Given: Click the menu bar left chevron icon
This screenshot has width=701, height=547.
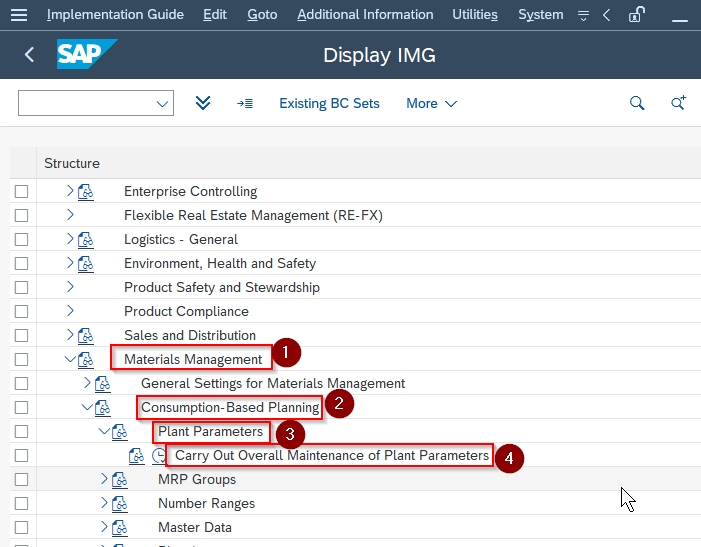Looking at the screenshot, I should point(606,15).
